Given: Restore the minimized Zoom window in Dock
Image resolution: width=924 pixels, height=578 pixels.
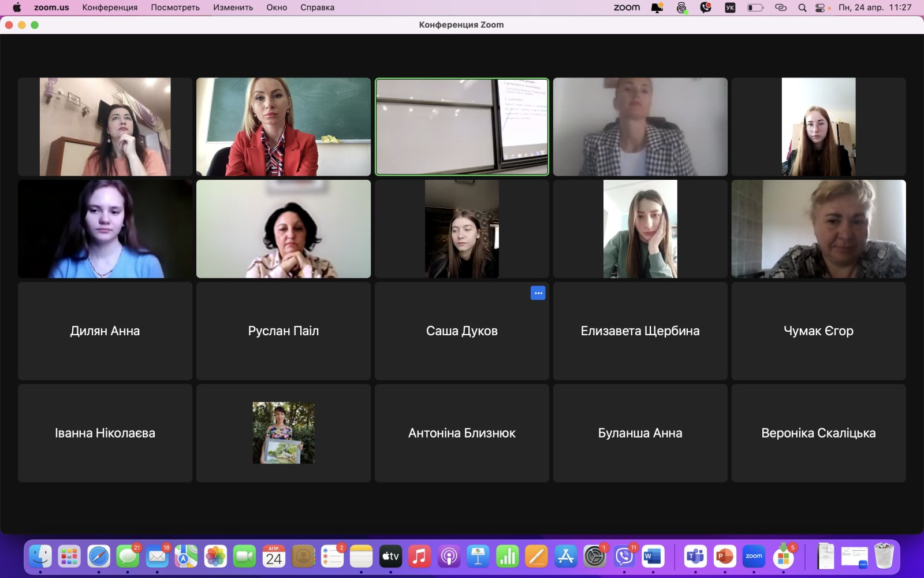Looking at the screenshot, I should point(854,558).
